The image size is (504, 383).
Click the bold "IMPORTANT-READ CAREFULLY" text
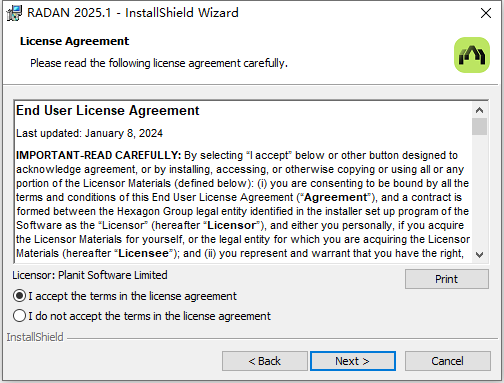click(x=98, y=155)
